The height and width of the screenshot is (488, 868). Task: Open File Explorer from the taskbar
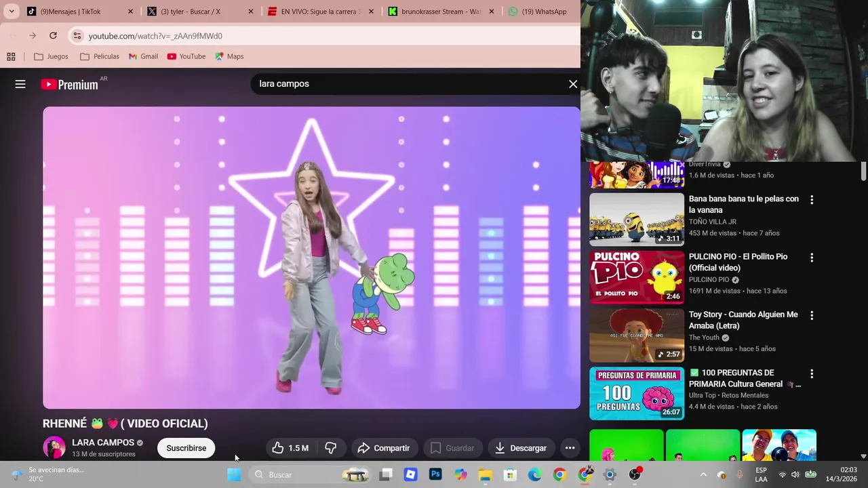(x=485, y=474)
